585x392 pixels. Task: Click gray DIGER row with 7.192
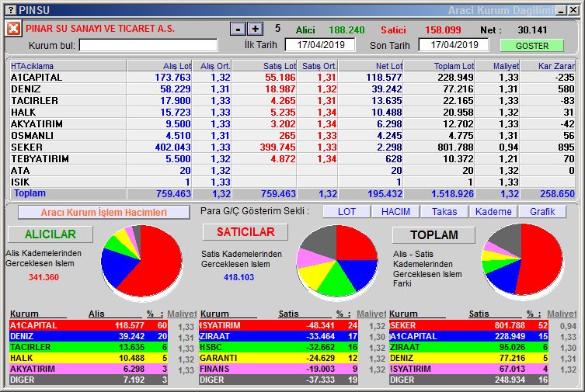pyautogui.click(x=89, y=380)
